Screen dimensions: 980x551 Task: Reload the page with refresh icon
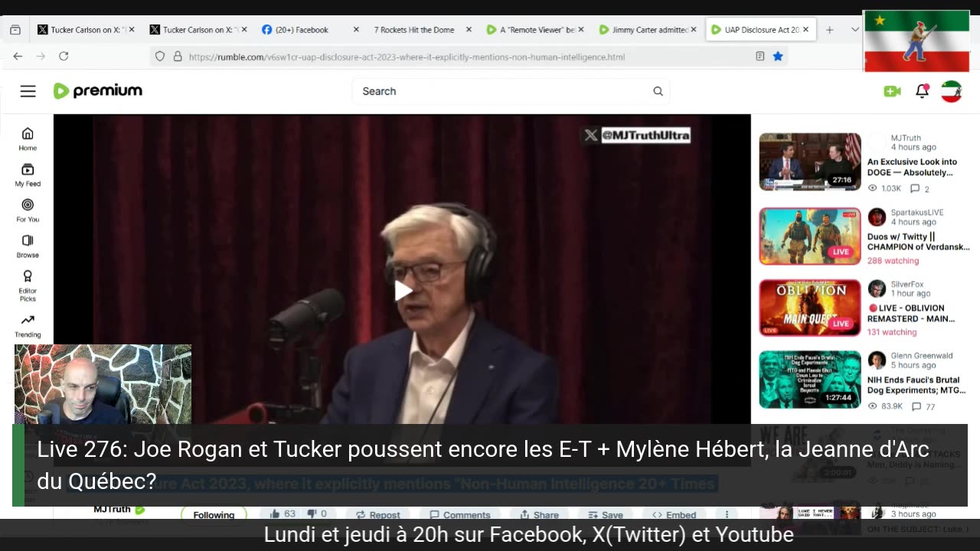pos(64,56)
